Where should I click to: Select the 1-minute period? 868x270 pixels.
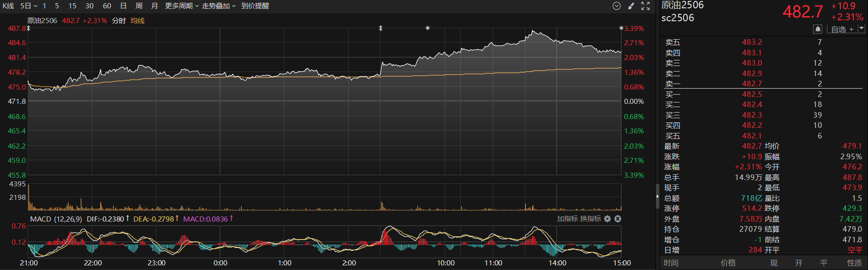[x=44, y=6]
